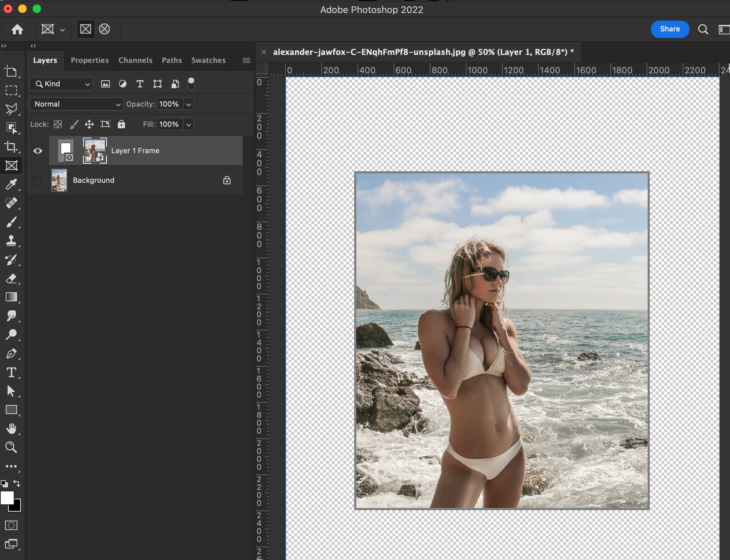730x560 pixels.
Task: Open the Normal blend mode dropdown
Action: pos(76,104)
